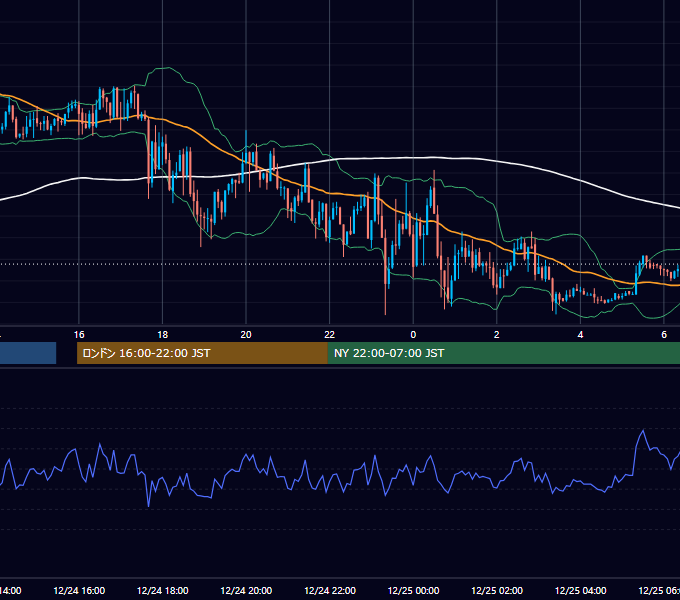Screen dimensions: 680x600
Task: Click the 0 hour label on price chart
Action: [x=413, y=335]
